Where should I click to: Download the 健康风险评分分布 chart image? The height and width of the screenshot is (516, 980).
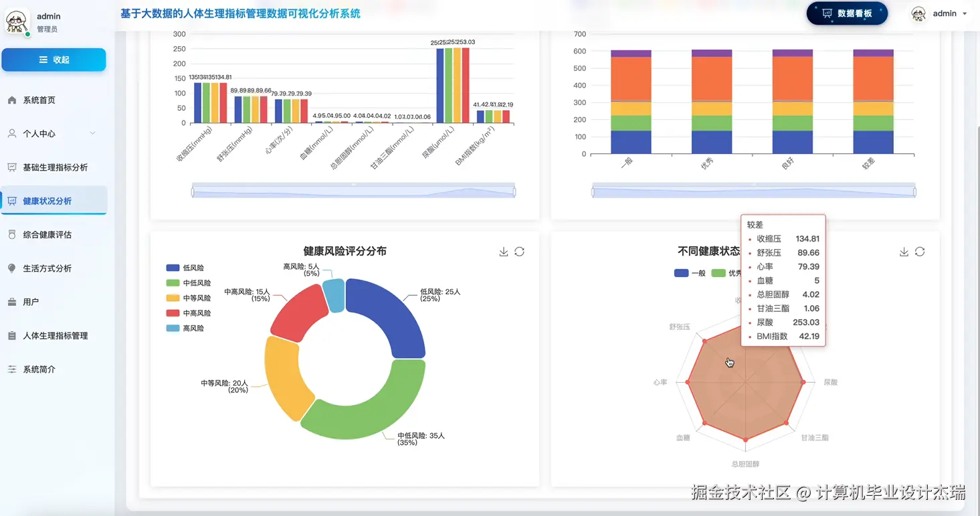[504, 252]
